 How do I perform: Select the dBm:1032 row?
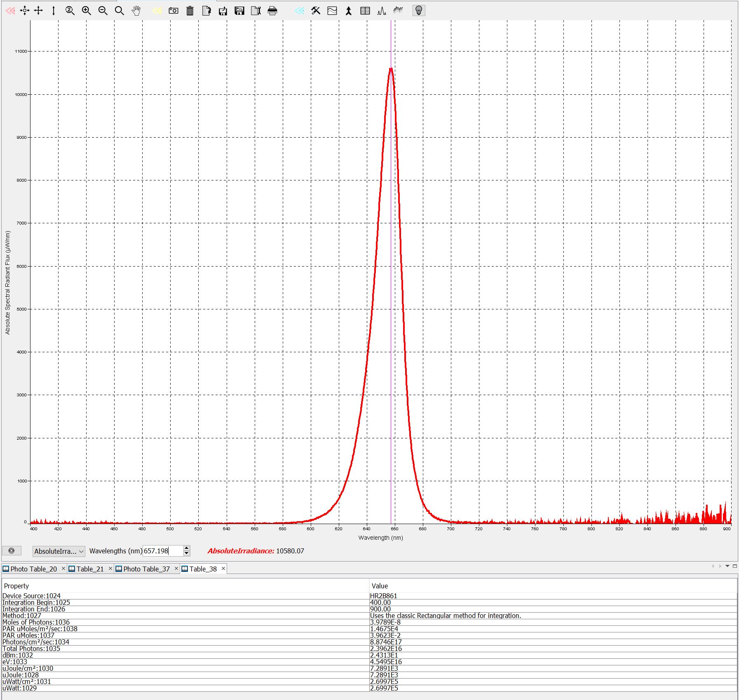tap(369, 655)
